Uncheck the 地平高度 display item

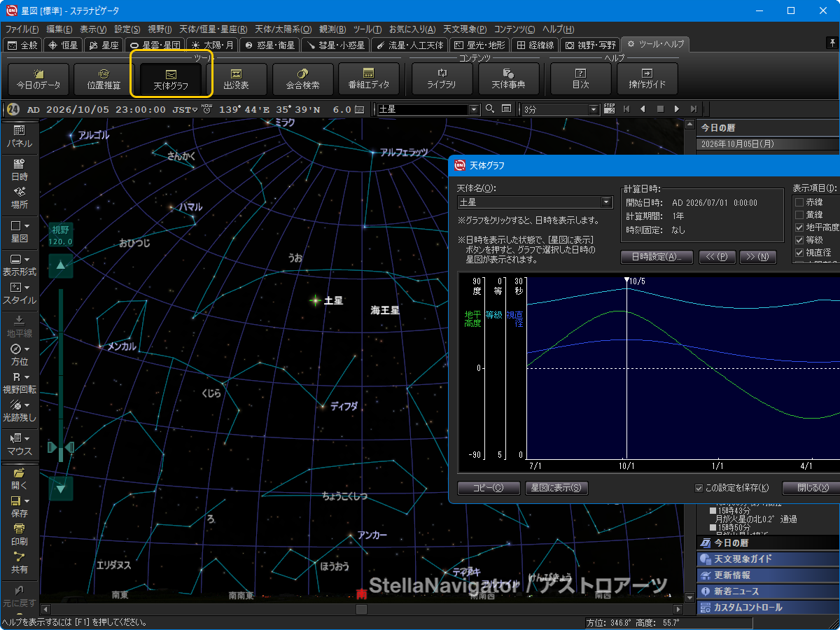coord(799,227)
